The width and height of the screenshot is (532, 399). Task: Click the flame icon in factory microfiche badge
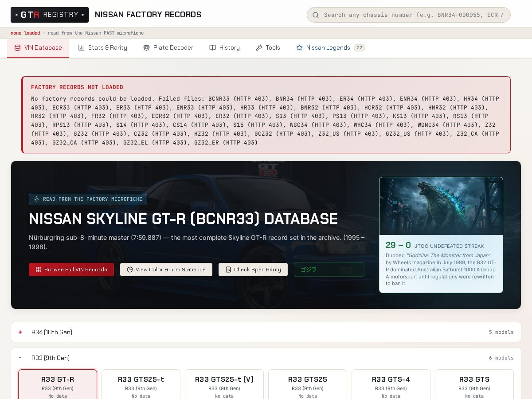[x=37, y=199]
